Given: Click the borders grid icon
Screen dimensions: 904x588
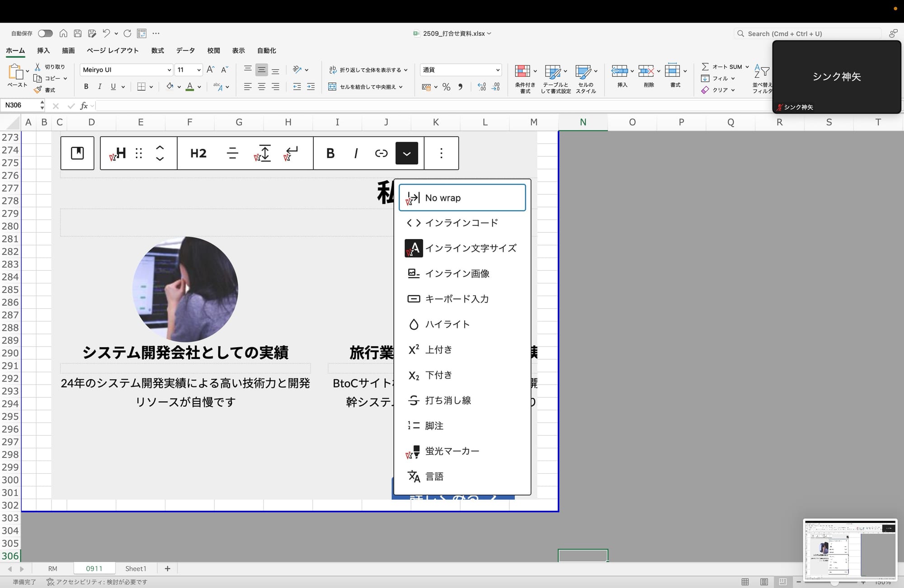Looking at the screenshot, I should click(x=141, y=87).
